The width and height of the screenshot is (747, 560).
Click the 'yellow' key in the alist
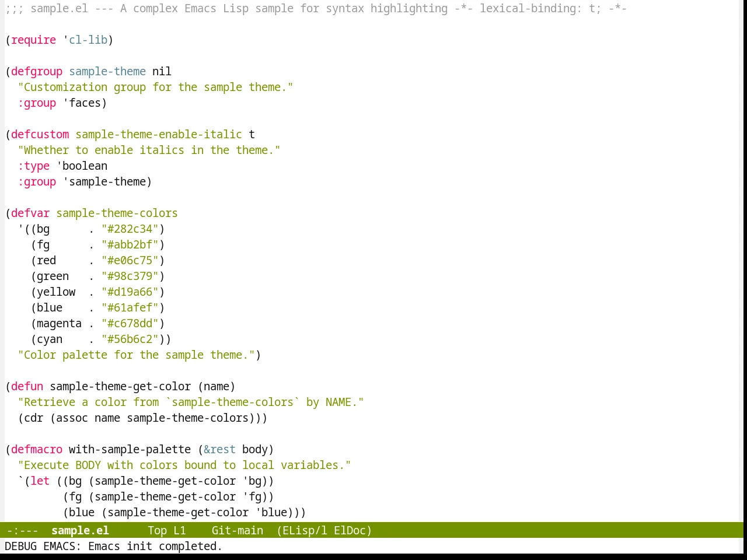point(56,292)
